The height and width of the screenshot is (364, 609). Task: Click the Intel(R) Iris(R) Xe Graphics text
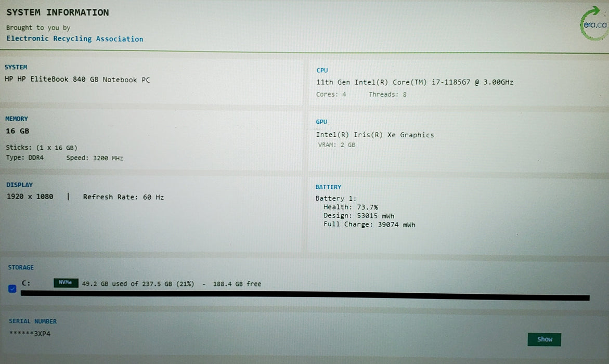(375, 135)
